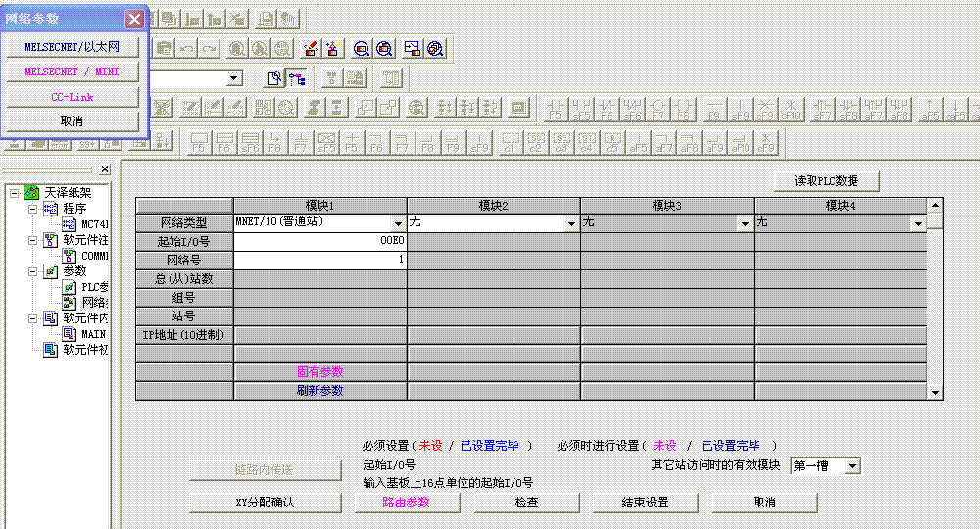This screenshot has width=980, height=529.
Task: Open the valid module slot dropdown
Action: pyautogui.click(x=852, y=466)
